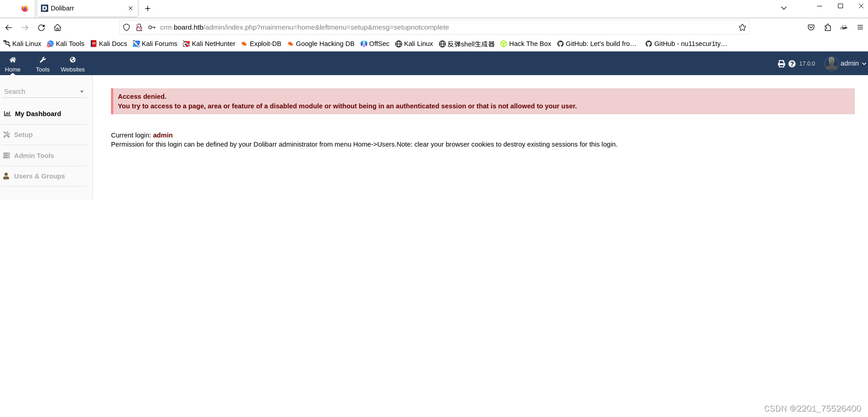Screen dimensions: 868x417
Task: Open the Kali Tools bookmark
Action: (x=66, y=44)
